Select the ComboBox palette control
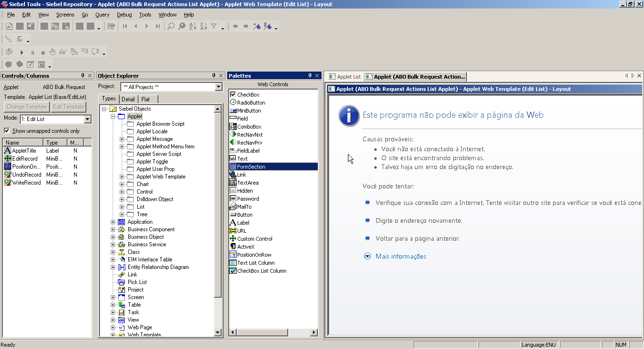The height and width of the screenshot is (349, 644). tap(249, 127)
